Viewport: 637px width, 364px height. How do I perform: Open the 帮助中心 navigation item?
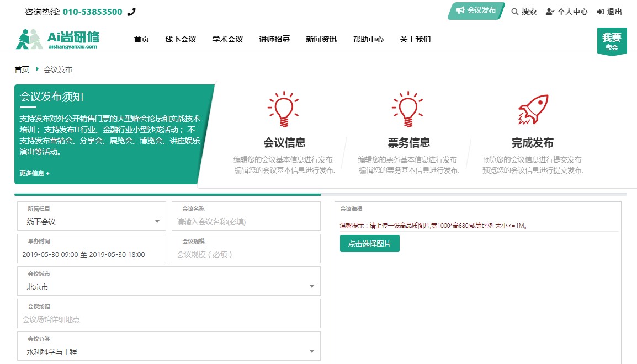[368, 39]
